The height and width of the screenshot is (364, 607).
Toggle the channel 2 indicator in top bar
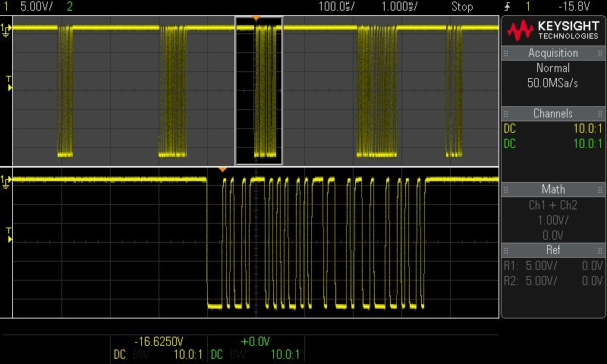click(70, 7)
